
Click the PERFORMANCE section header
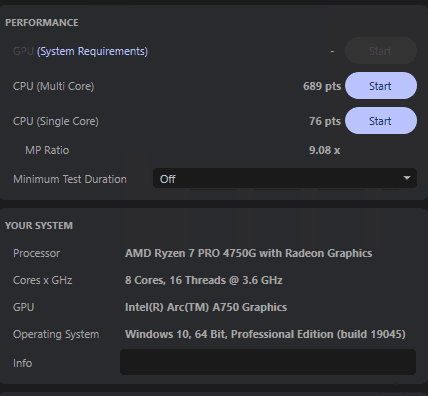(x=42, y=22)
